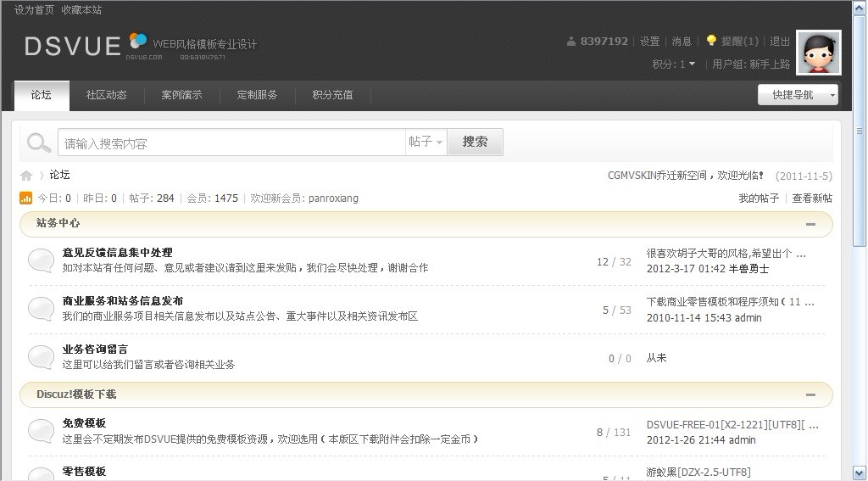Screen dimensions: 868x481
Task: Click 论坛 breadcrumb link
Action: pyautogui.click(x=60, y=175)
